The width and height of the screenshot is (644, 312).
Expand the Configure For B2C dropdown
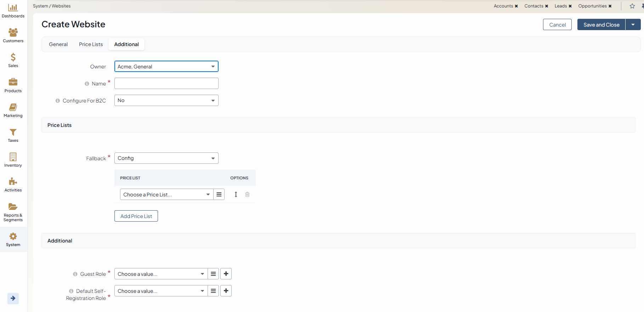coord(166,100)
